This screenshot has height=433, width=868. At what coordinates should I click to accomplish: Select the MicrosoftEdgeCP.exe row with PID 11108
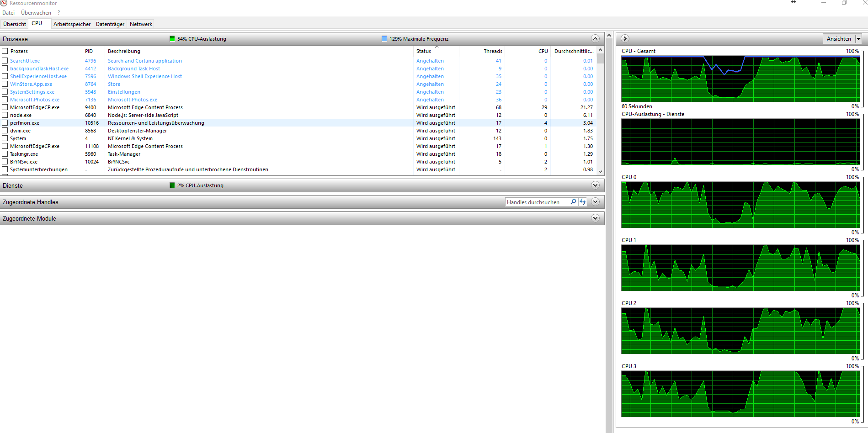(x=298, y=146)
